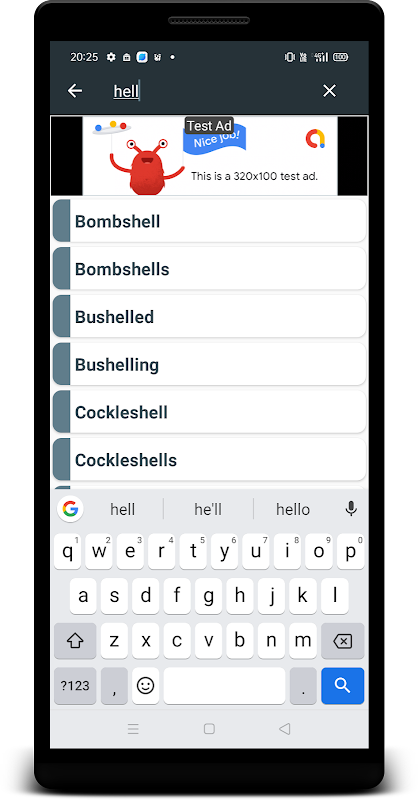The height and width of the screenshot is (800, 418).
Task: Tap the space bar key
Action: tap(224, 686)
